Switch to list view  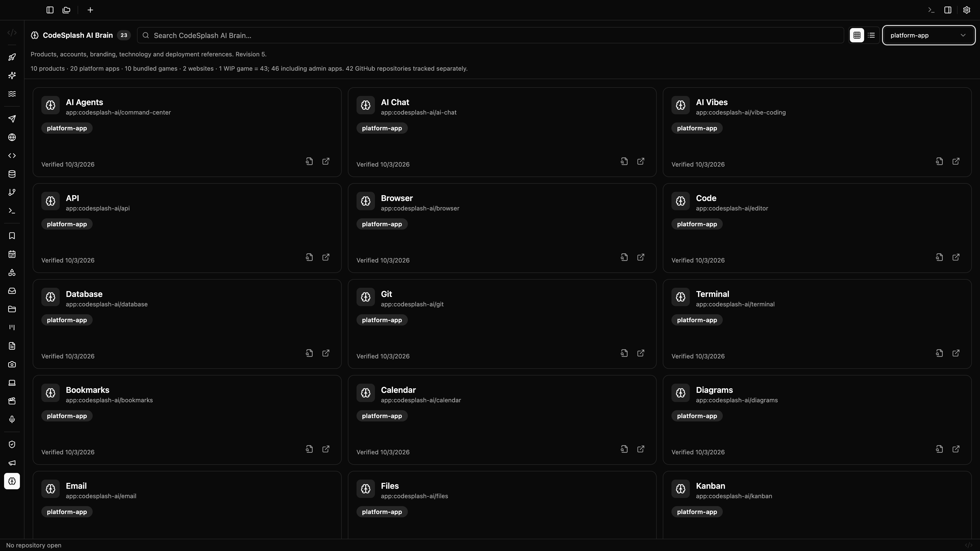click(x=871, y=35)
